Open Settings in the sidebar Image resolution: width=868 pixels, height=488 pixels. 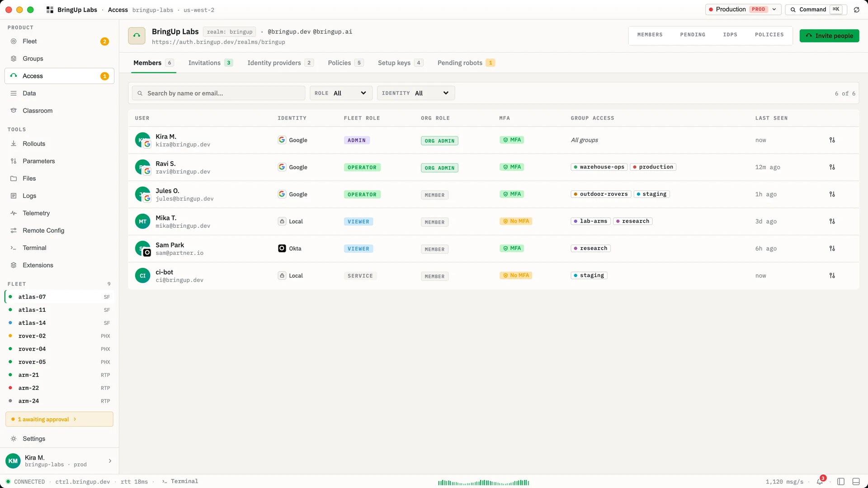click(x=59, y=439)
